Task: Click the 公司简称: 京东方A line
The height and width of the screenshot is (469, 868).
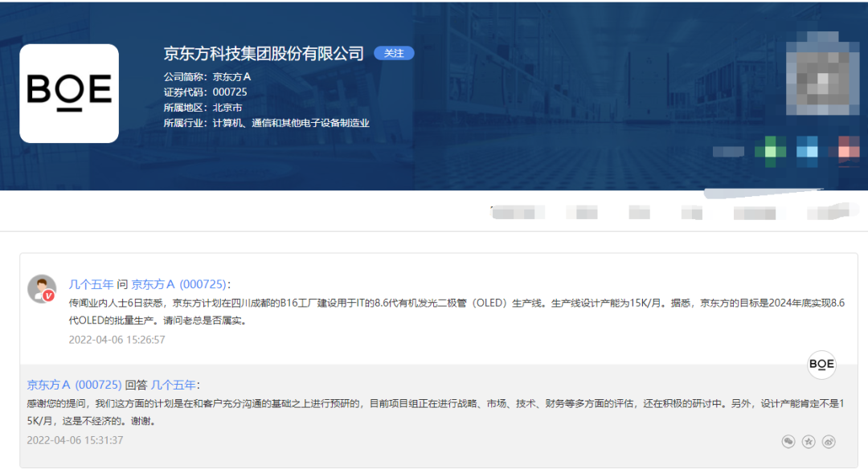Action: click(x=207, y=77)
